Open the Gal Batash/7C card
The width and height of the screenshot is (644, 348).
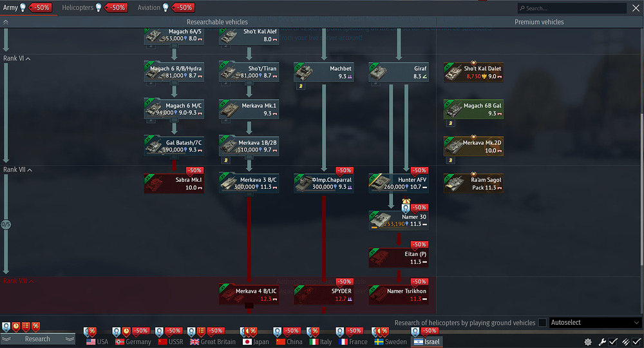tap(174, 146)
